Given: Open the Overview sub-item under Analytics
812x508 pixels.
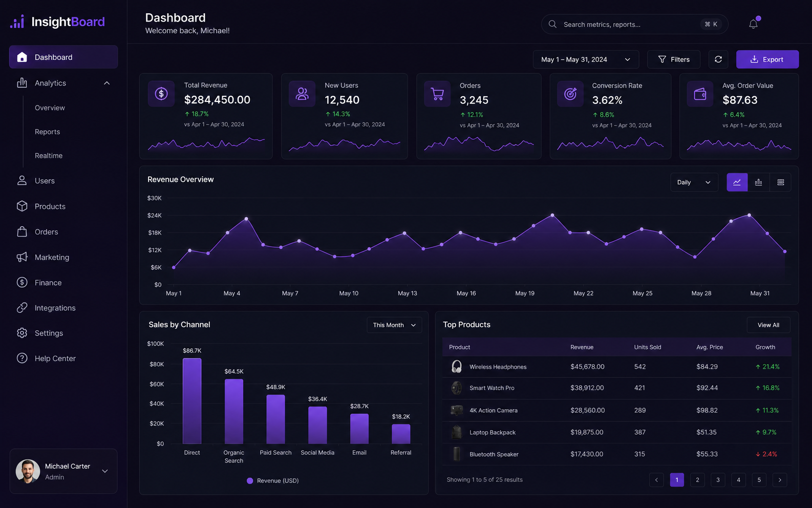Looking at the screenshot, I should coord(50,108).
